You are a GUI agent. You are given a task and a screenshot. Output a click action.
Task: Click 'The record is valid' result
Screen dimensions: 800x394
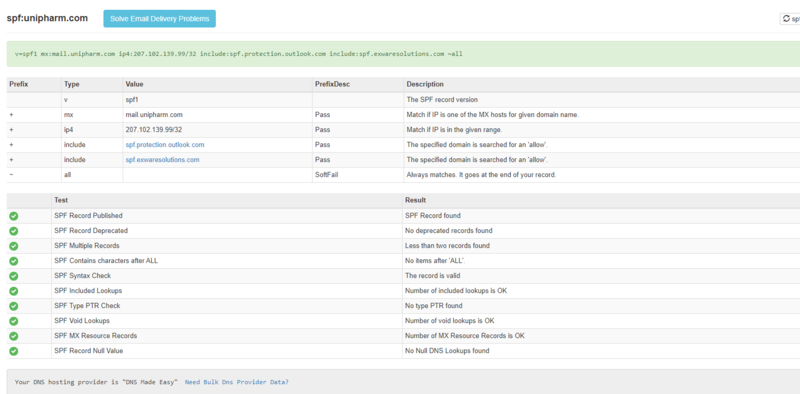coord(433,276)
